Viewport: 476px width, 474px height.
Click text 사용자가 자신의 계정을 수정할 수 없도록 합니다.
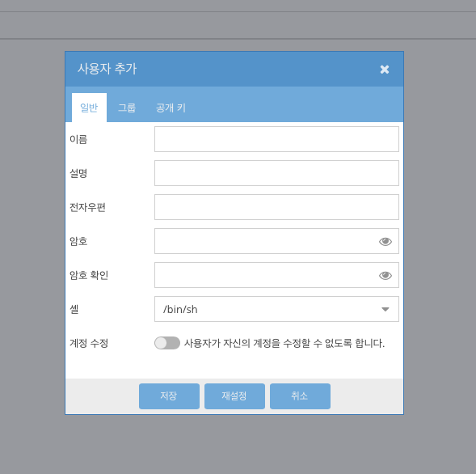coord(284,343)
